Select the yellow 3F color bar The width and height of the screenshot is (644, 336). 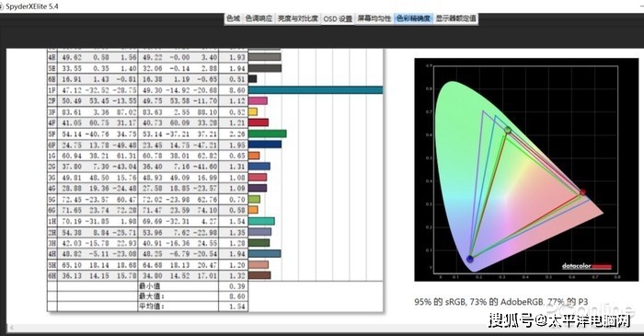coord(253,111)
